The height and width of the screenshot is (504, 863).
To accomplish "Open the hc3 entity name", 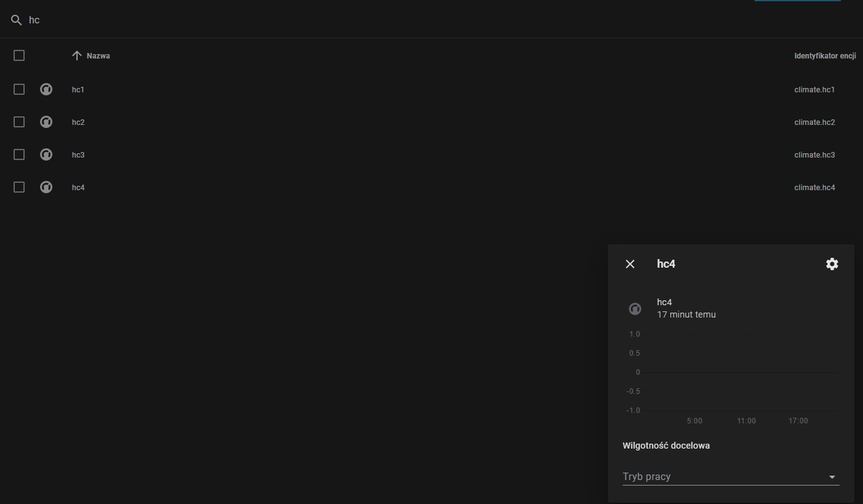I will pos(78,155).
